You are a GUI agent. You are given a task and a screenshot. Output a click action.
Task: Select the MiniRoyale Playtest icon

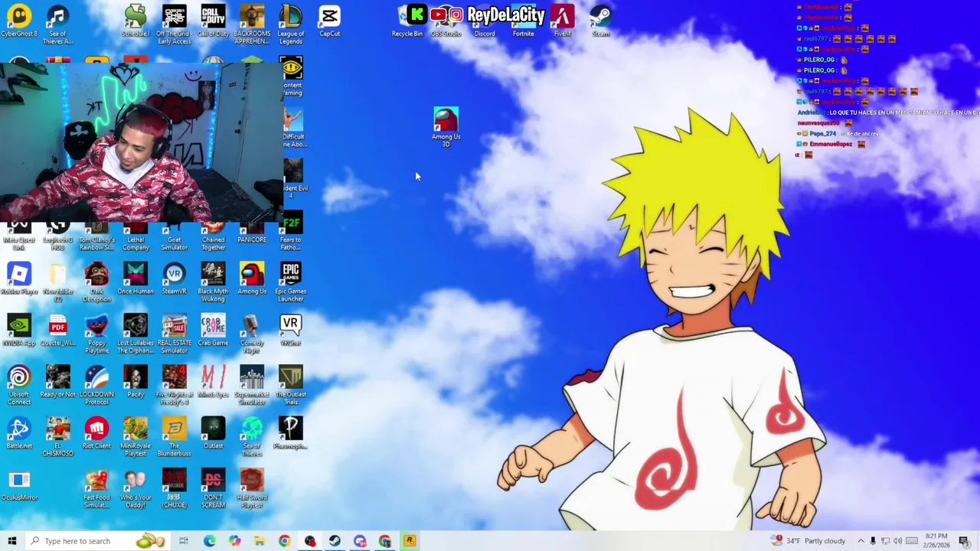tap(136, 436)
